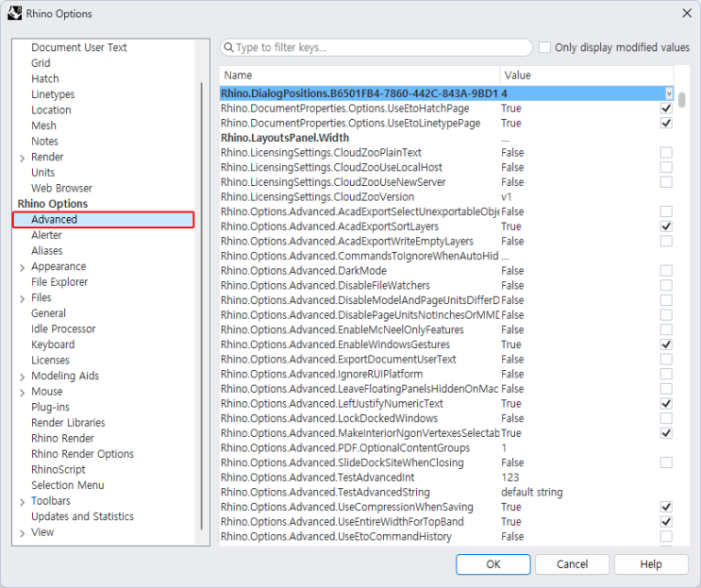
Task: Select the Rhino Render Options page
Action: point(82,454)
